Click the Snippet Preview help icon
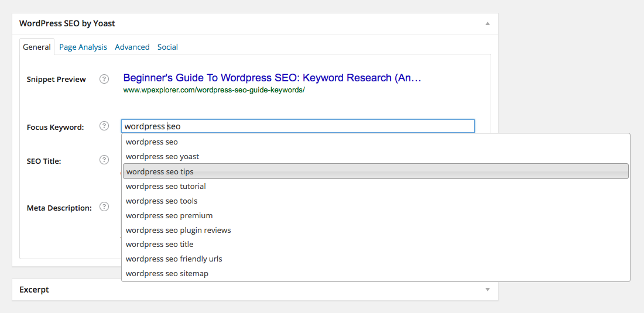This screenshot has height=313, width=644. (x=104, y=79)
